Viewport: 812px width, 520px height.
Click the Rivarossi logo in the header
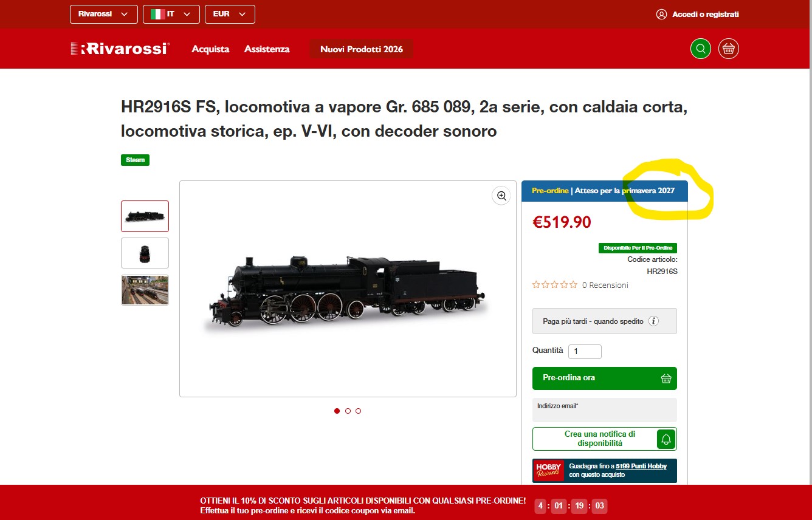120,49
